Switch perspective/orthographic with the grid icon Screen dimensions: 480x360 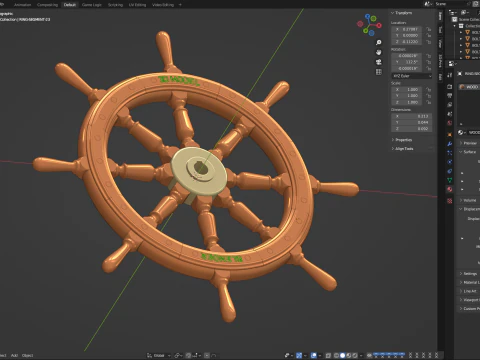tap(379, 72)
